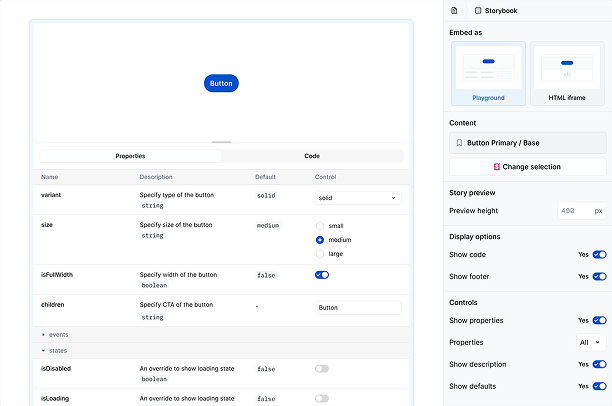This screenshot has width=612, height=406.
Task: Select HTML iframe embed option
Action: (x=567, y=73)
